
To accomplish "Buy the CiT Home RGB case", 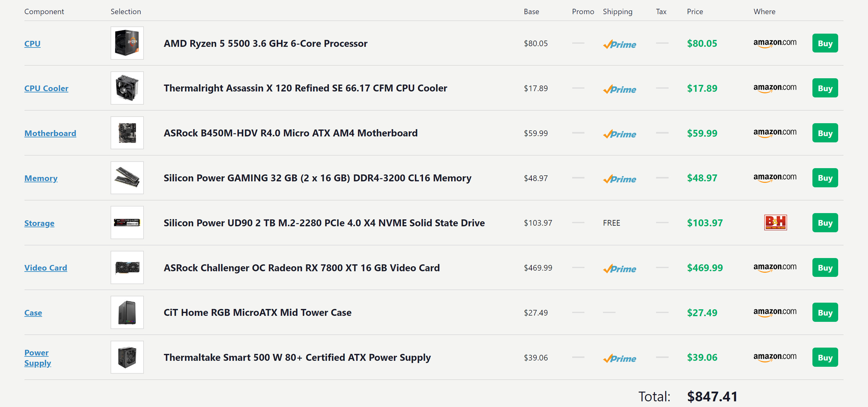I will pyautogui.click(x=825, y=312).
